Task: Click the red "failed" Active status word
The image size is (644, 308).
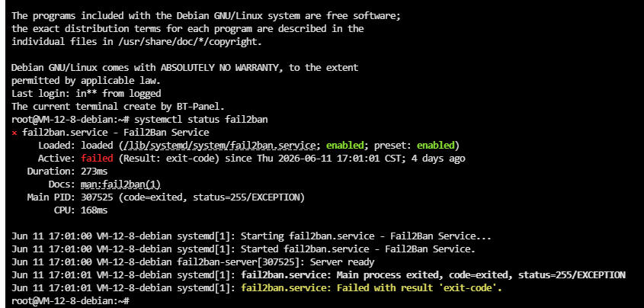Action: coord(97,159)
